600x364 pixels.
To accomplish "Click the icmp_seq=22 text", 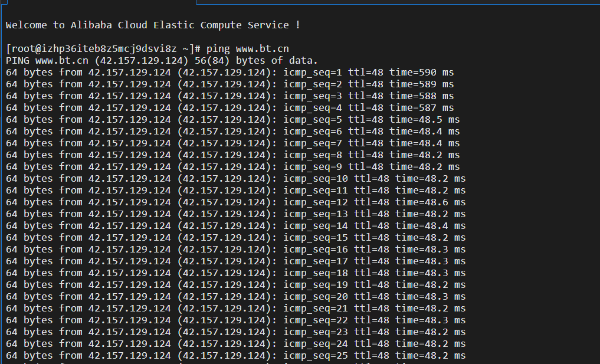I will 315,321.
